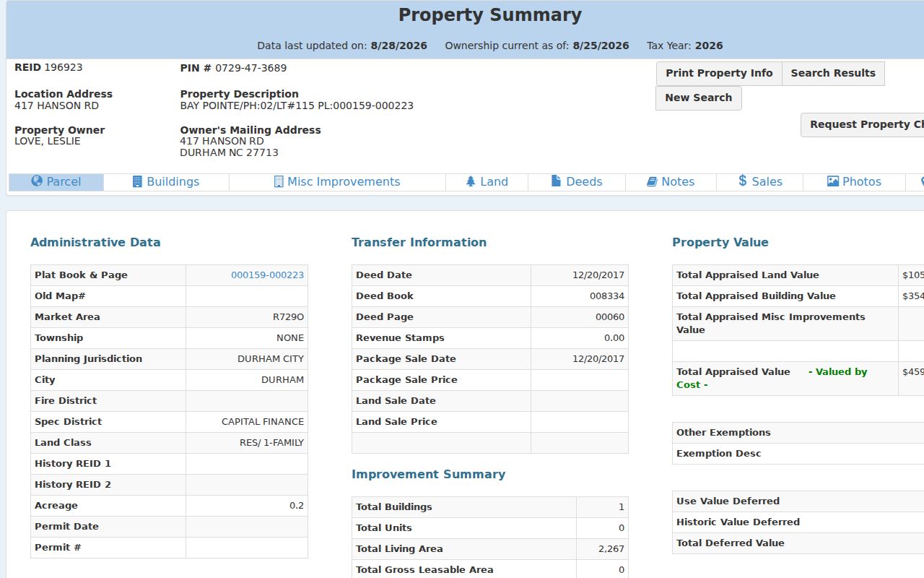Click PIN number 0729-47-3689
This screenshot has width=924, height=578.
[x=250, y=68]
